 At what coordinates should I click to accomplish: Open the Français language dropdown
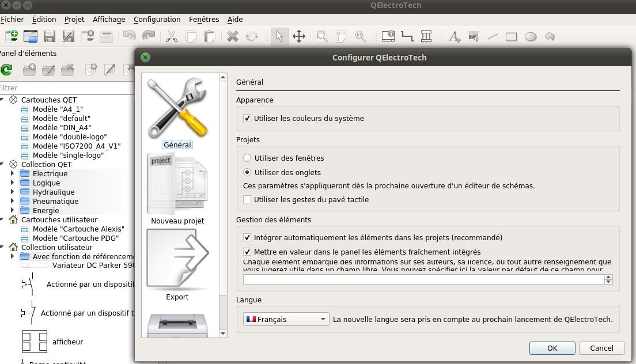[x=286, y=319]
